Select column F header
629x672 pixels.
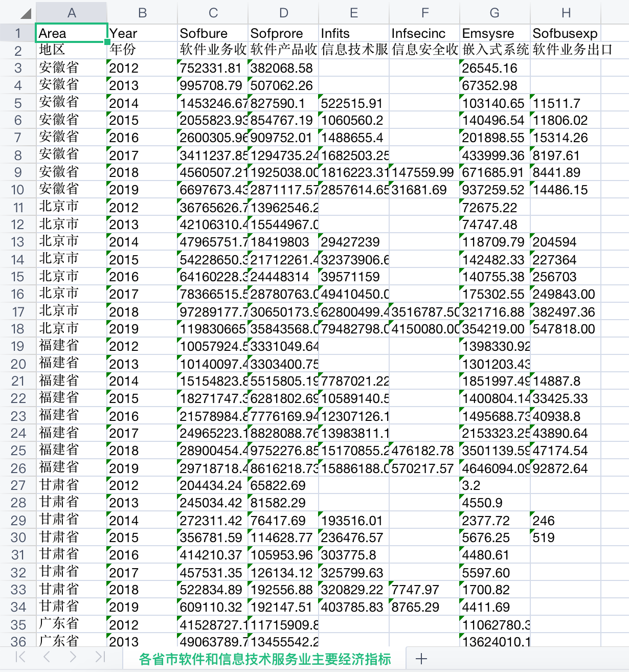[x=424, y=13]
